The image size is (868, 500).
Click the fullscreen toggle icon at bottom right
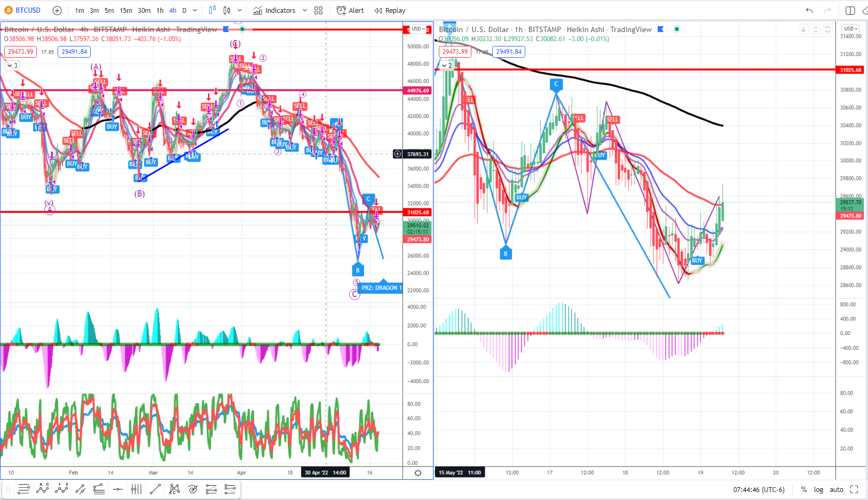pos(854,489)
